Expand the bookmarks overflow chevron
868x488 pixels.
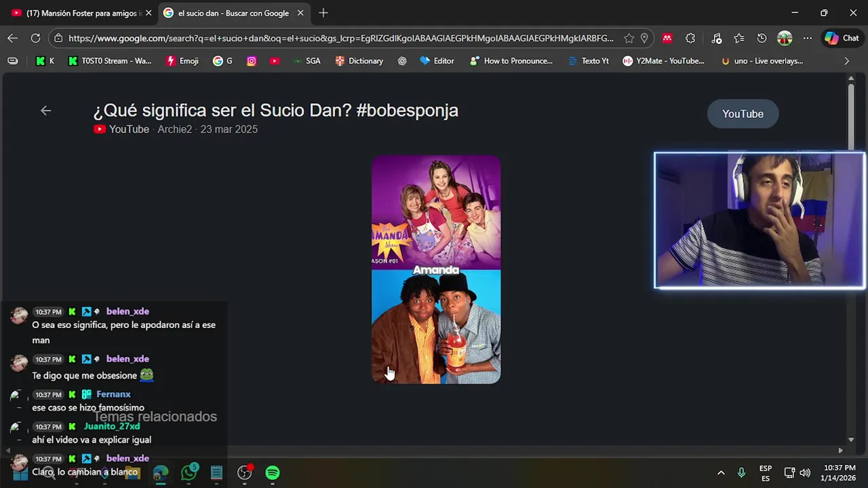click(846, 61)
